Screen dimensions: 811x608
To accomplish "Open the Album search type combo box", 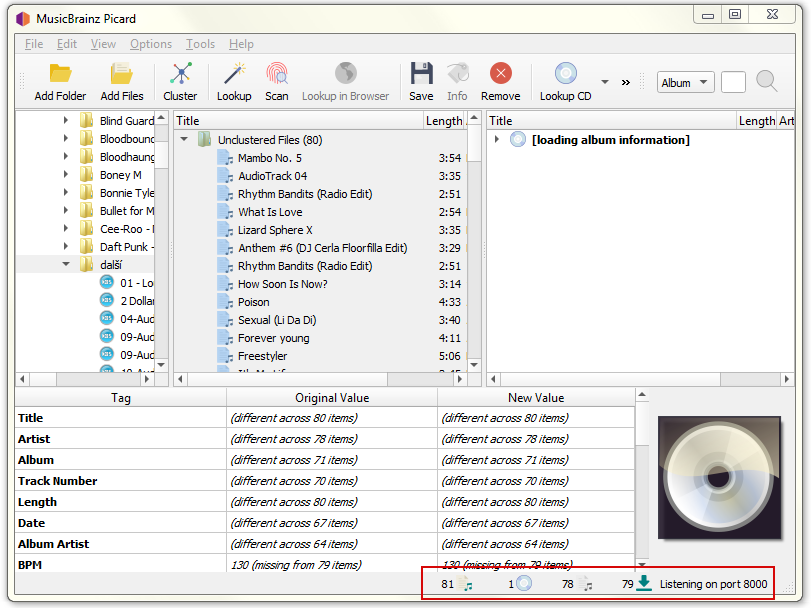I will click(x=685, y=82).
